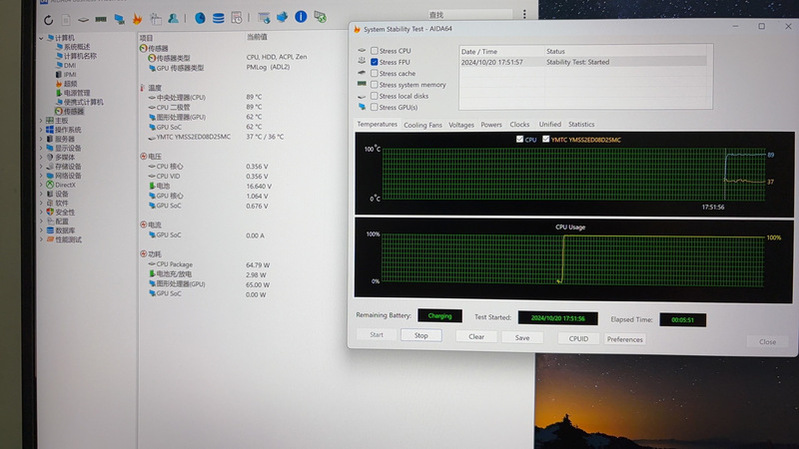This screenshot has width=799, height=449.
Task: Select the 电源管理 tree item
Action: (76, 93)
